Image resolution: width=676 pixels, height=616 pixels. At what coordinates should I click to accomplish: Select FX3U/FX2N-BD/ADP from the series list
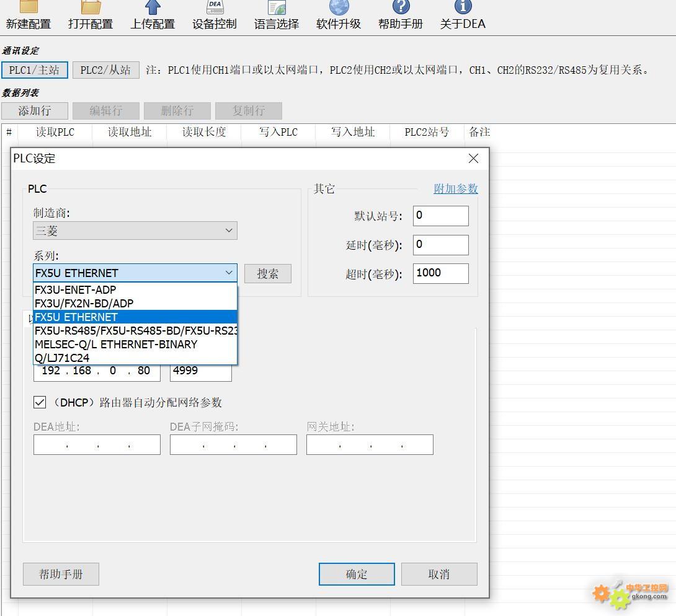coord(135,303)
